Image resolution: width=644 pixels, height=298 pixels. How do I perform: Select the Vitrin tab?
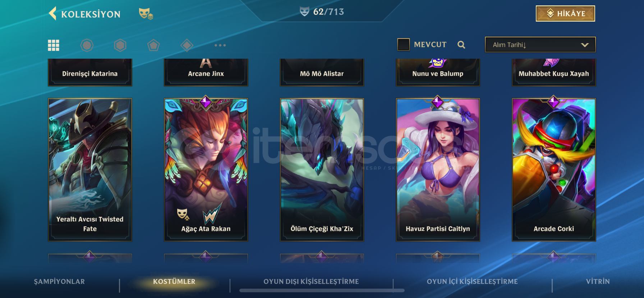click(x=598, y=281)
